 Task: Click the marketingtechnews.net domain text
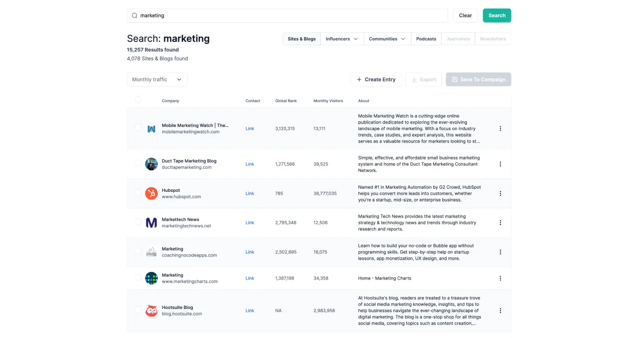186,226
